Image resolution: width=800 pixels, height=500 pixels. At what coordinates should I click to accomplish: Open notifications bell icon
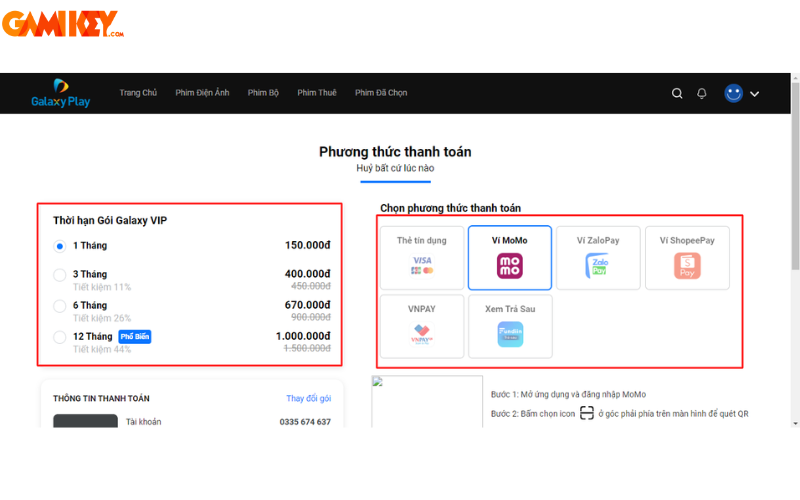click(x=702, y=93)
